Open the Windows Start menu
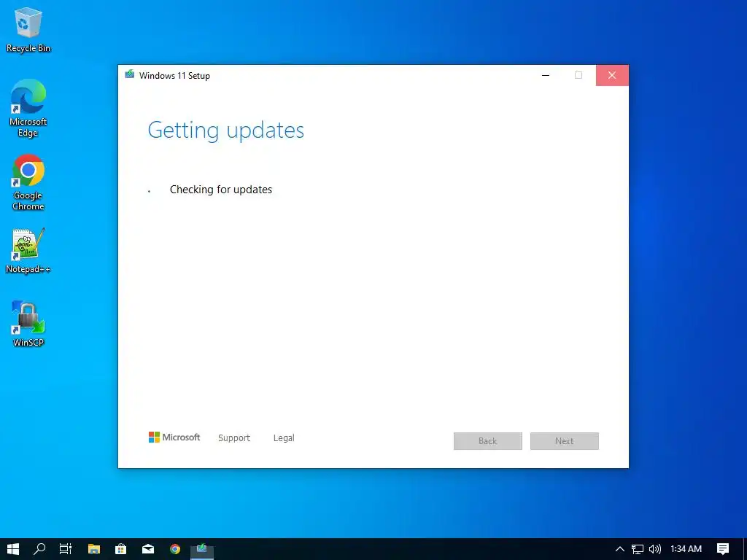 [x=13, y=549]
